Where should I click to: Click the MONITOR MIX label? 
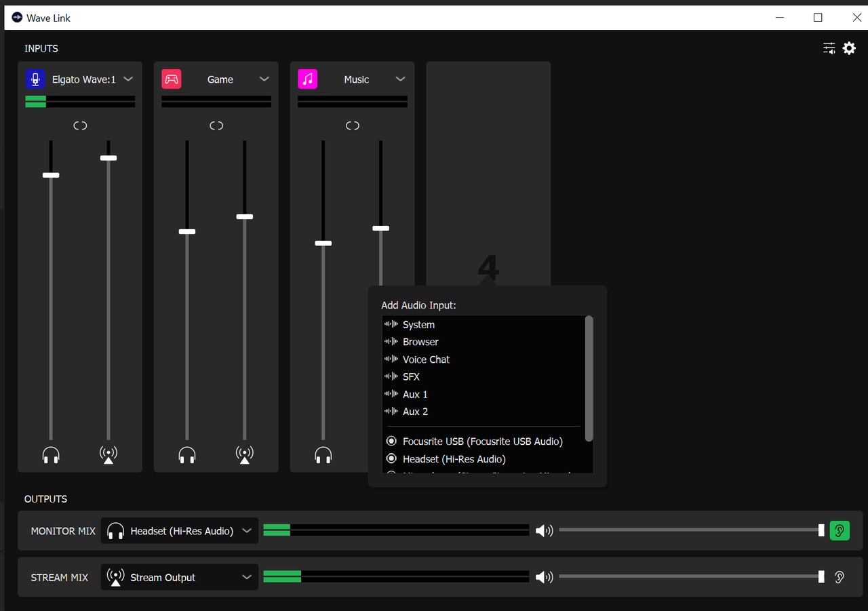pos(63,531)
